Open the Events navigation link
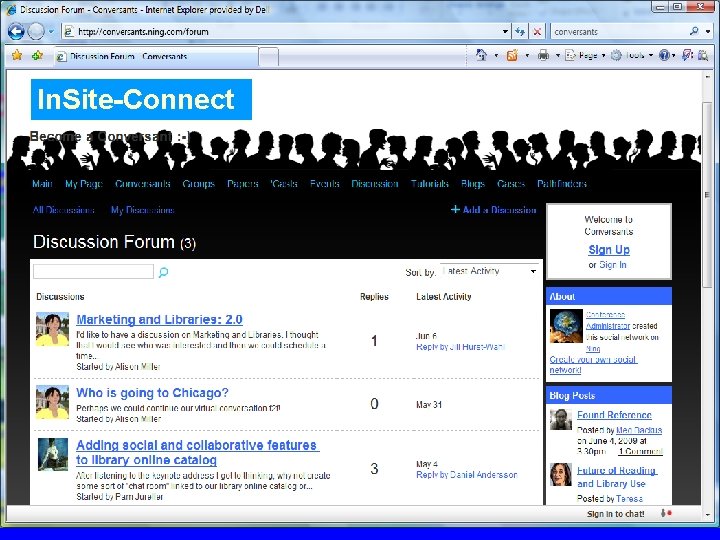 coord(325,184)
